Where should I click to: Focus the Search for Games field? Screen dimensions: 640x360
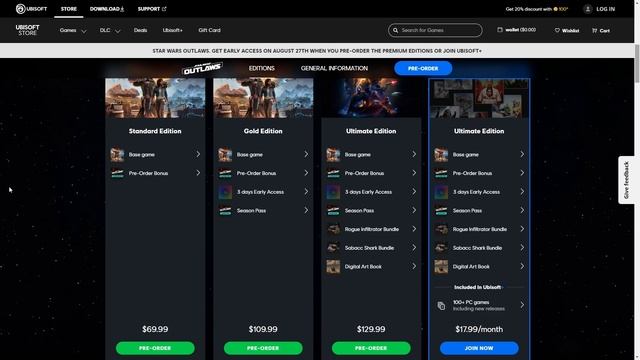436,30
